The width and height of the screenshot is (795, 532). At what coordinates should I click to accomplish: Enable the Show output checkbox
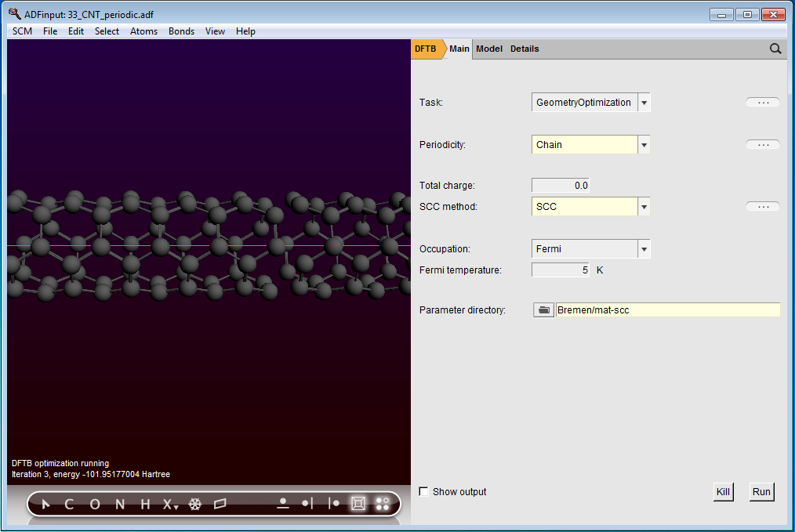pos(424,491)
